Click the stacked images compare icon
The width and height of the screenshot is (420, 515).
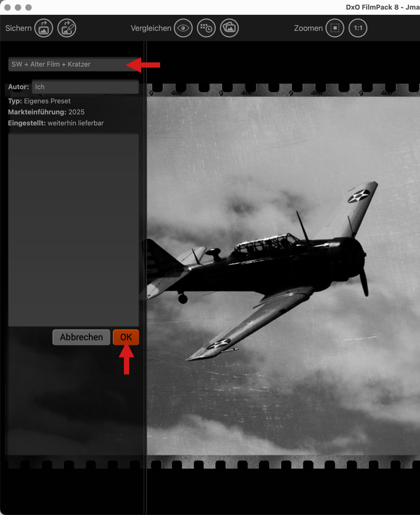pos(229,28)
